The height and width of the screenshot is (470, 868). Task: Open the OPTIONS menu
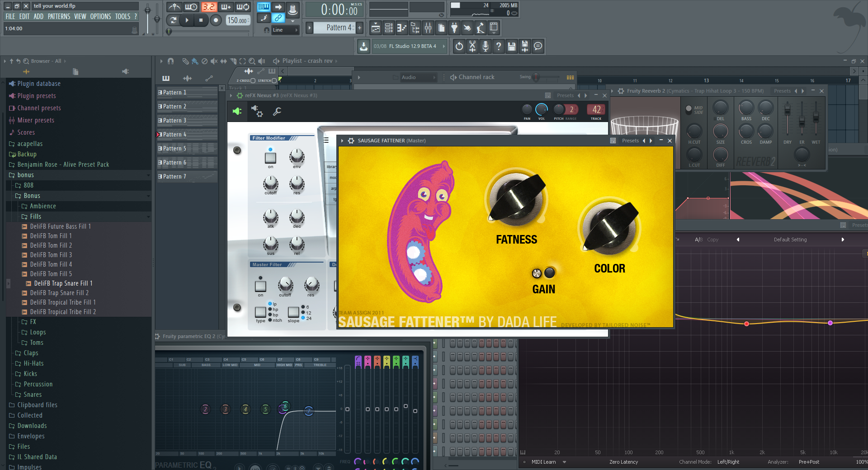100,17
